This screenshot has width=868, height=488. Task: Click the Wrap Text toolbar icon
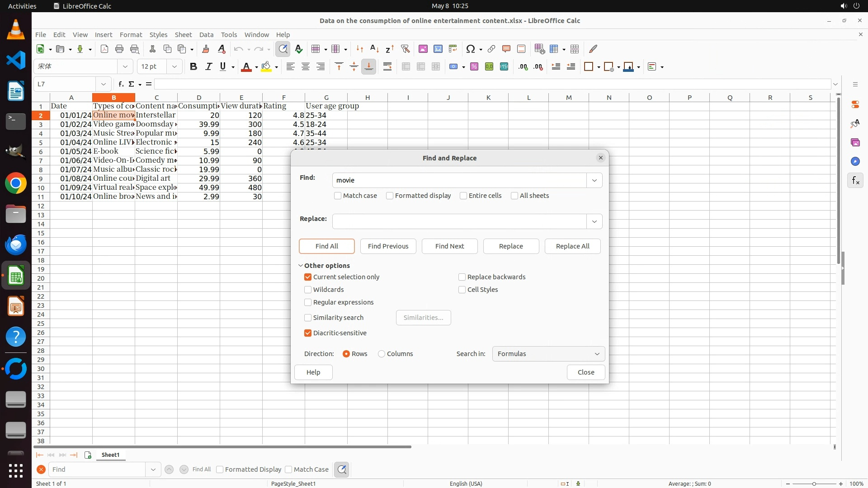tap(387, 67)
